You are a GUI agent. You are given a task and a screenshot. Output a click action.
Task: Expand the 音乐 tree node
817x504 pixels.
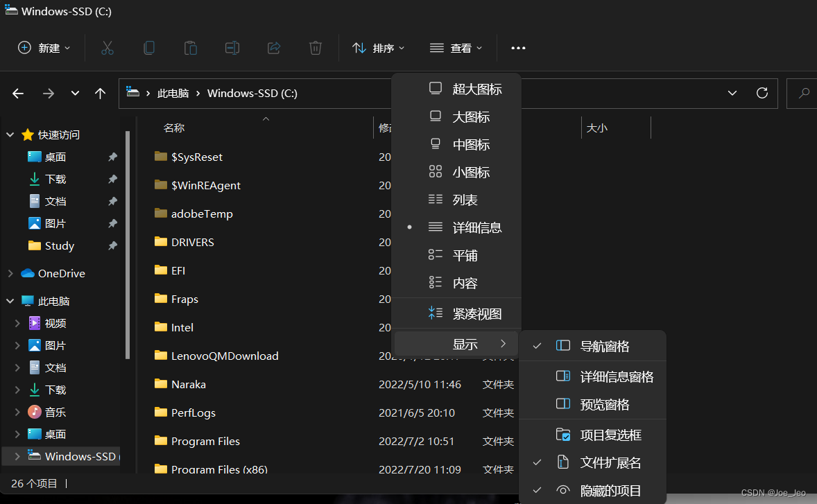coord(17,412)
